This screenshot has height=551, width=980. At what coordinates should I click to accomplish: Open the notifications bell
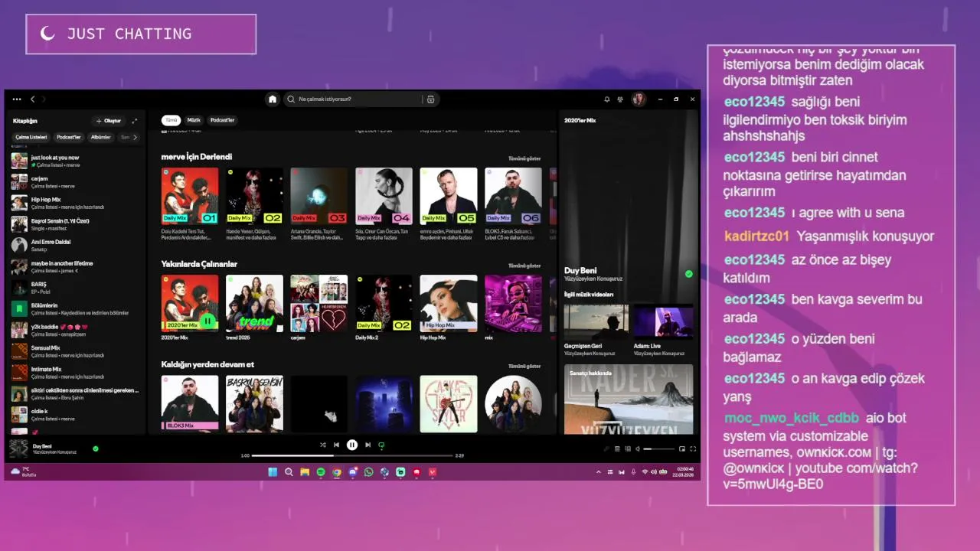[x=606, y=99]
